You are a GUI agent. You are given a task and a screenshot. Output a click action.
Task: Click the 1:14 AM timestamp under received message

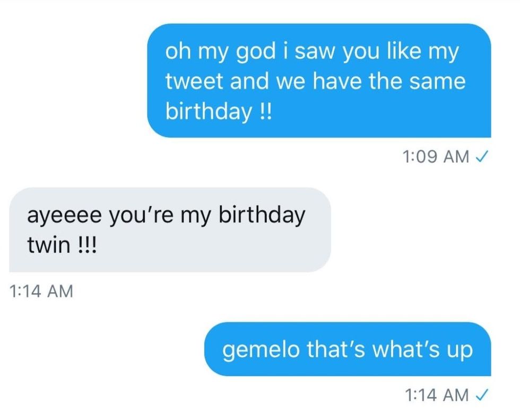click(x=40, y=291)
